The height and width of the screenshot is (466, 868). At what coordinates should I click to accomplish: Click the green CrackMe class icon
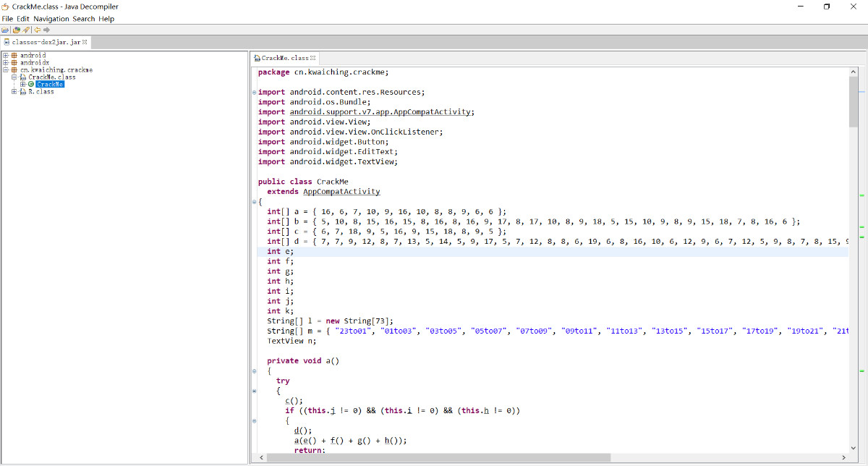coord(31,84)
